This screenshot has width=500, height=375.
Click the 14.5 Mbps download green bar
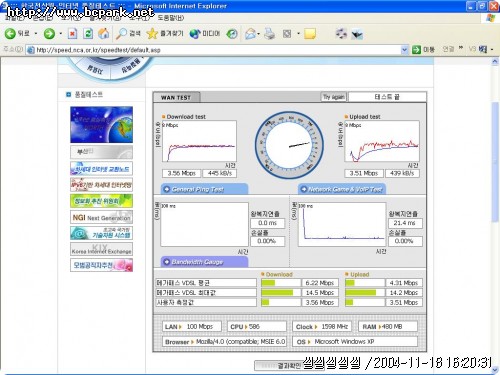pos(277,293)
